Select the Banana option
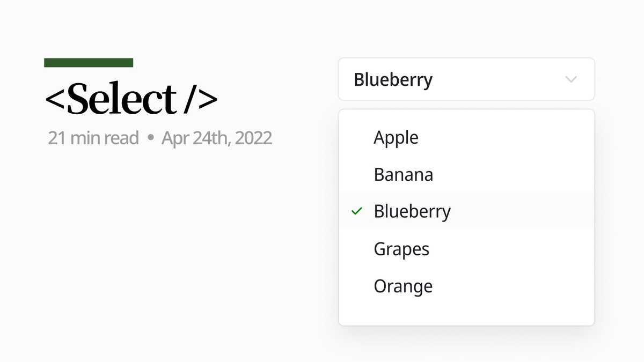The image size is (644, 362). click(x=403, y=175)
